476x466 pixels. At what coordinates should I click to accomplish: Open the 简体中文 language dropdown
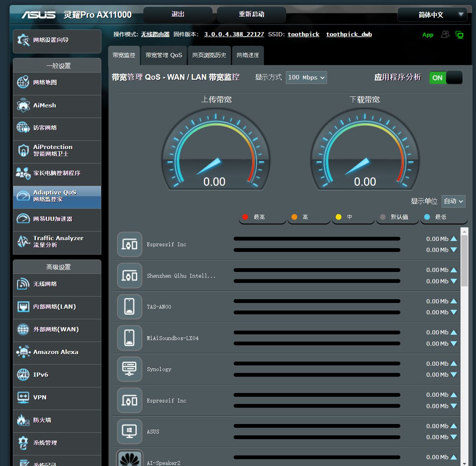pyautogui.click(x=432, y=15)
